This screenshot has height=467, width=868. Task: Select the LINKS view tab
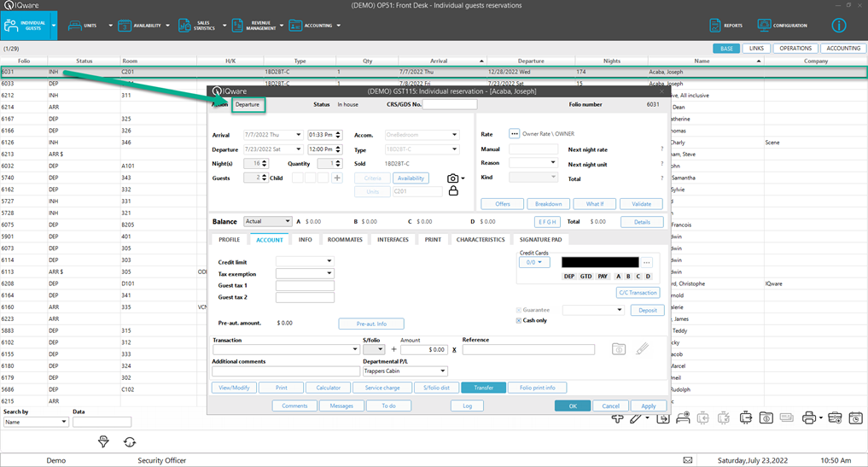(x=756, y=48)
